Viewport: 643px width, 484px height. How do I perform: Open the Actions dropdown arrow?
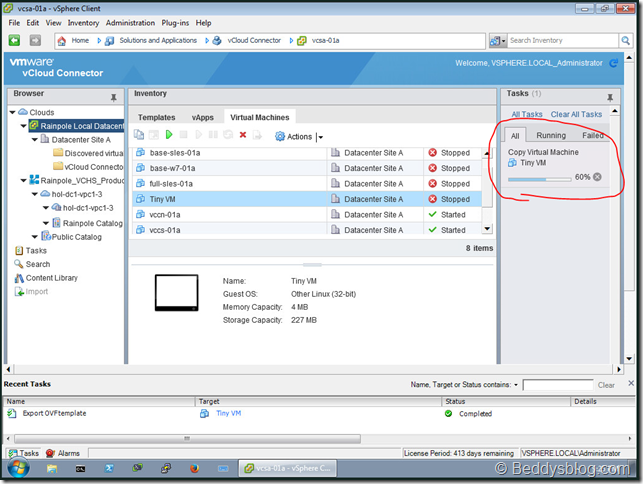coord(321,137)
